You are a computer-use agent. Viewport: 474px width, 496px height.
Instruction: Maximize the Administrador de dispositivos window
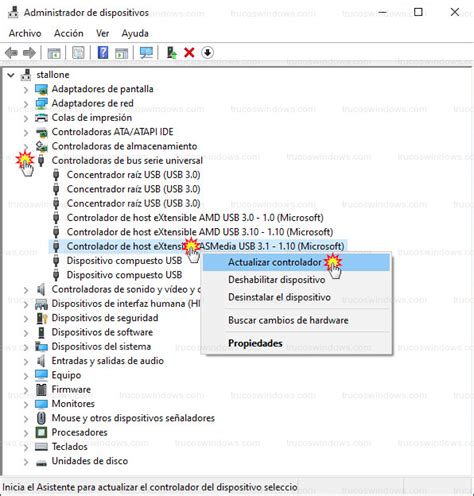click(418, 13)
